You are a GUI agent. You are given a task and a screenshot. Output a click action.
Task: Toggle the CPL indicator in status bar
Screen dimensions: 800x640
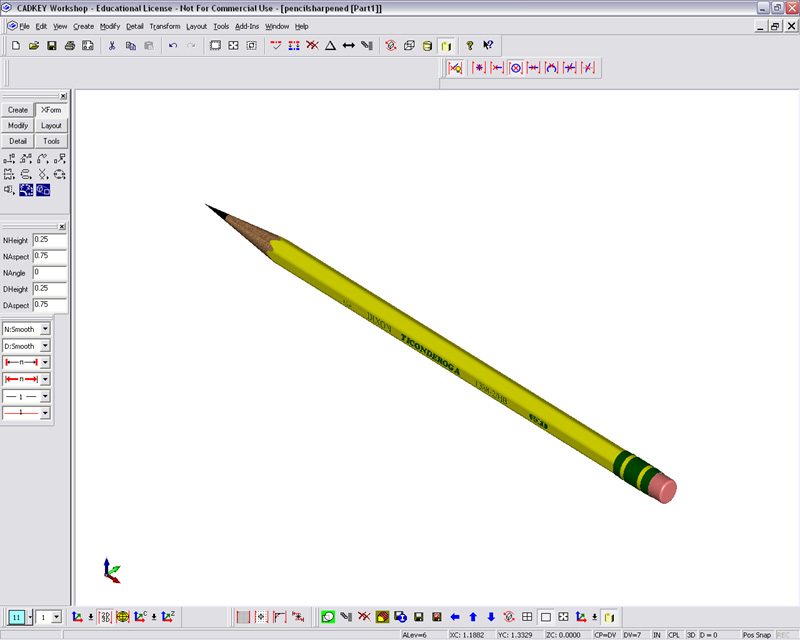[674, 635]
